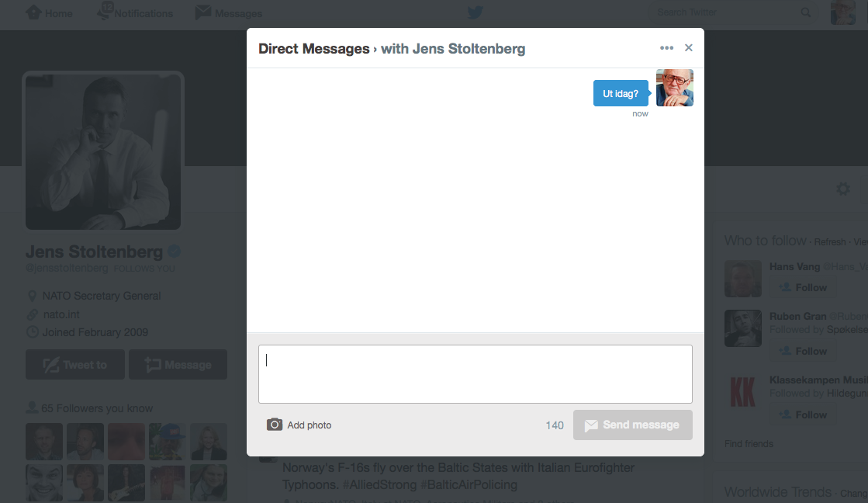This screenshot has height=503, width=868.
Task: Follow Ruben Gran
Action: pos(803,351)
